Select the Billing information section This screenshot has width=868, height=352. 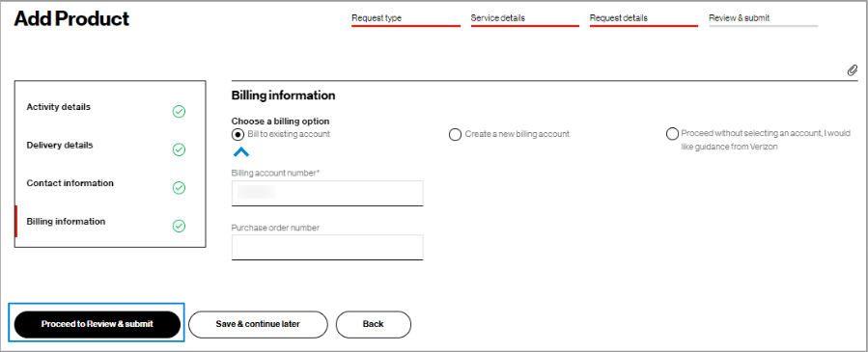66,221
